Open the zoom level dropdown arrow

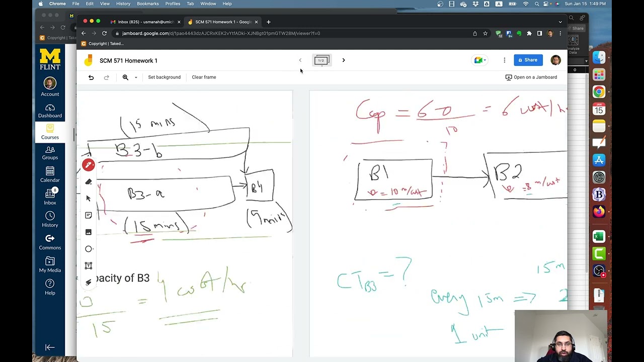[136, 77]
